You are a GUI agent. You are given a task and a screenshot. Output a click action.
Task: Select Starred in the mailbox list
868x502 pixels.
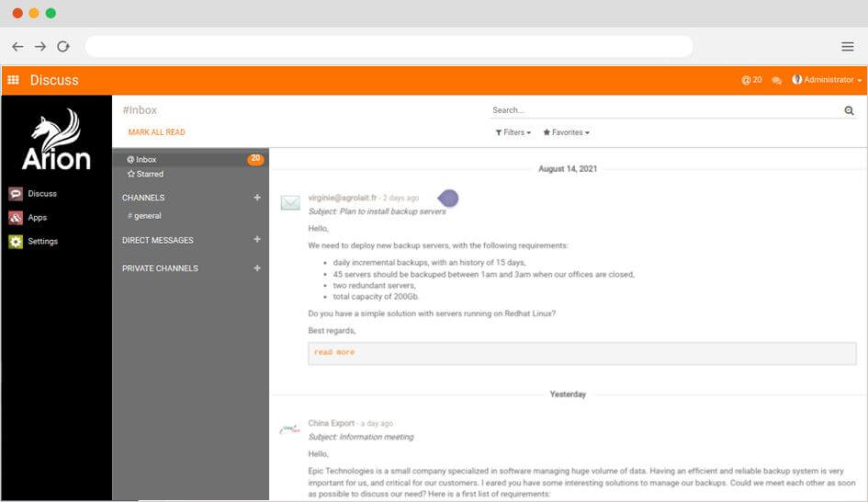[190, 174]
